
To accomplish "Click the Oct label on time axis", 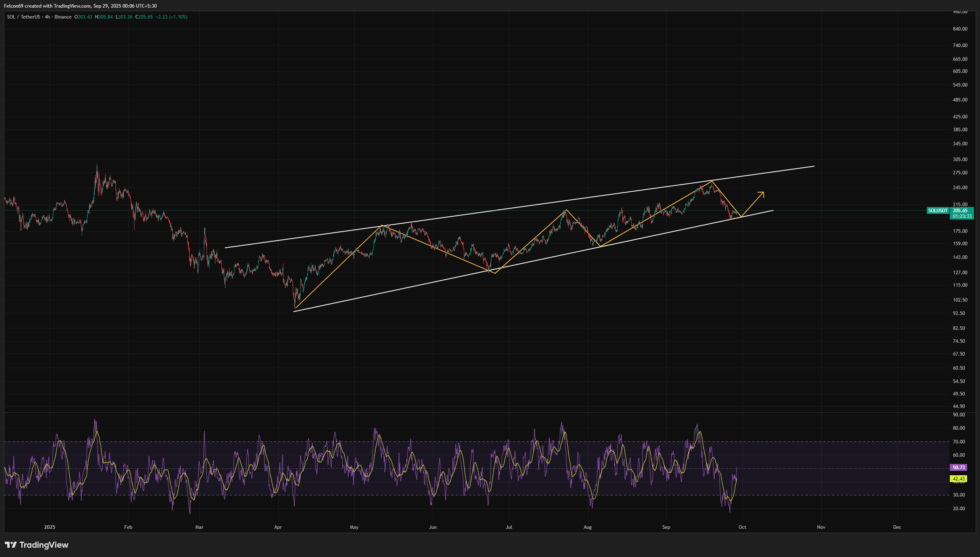I will pyautogui.click(x=742, y=527).
